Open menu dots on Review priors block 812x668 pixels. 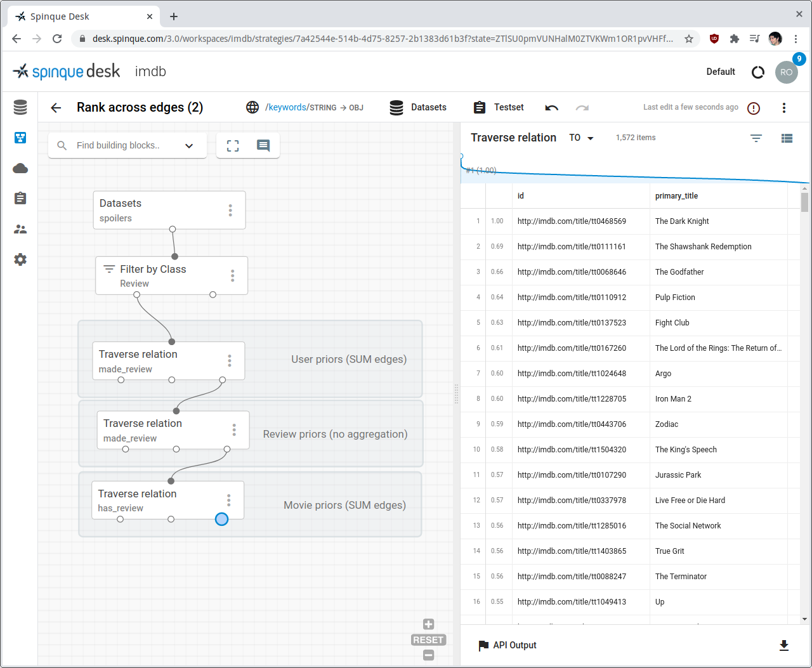[234, 429]
